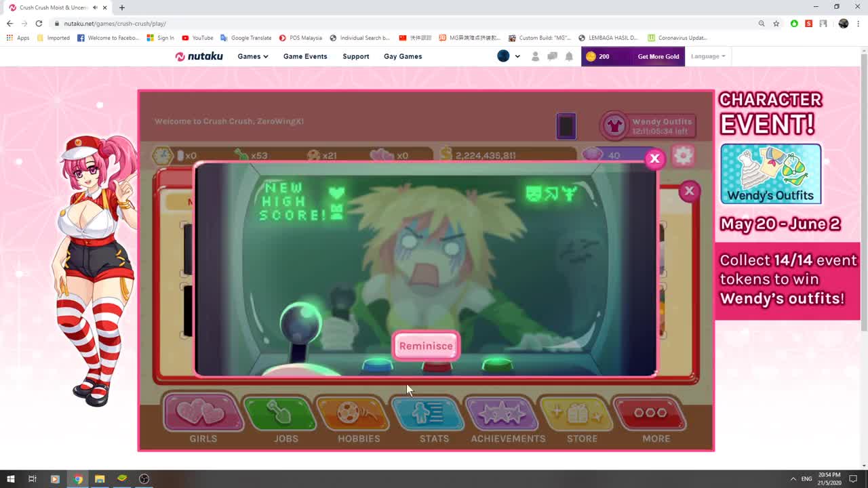Image resolution: width=868 pixels, height=488 pixels.
Task: Click the Get More Gold button
Action: pyautogui.click(x=658, y=56)
